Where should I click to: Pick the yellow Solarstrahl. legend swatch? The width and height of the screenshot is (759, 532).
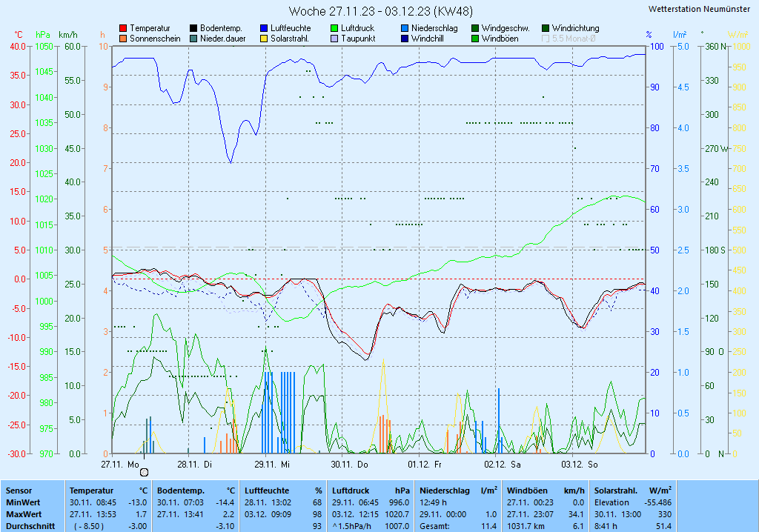click(x=264, y=39)
